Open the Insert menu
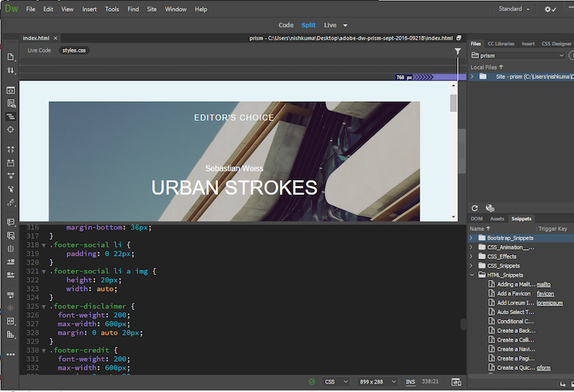The height and width of the screenshot is (392, 574). tap(89, 9)
